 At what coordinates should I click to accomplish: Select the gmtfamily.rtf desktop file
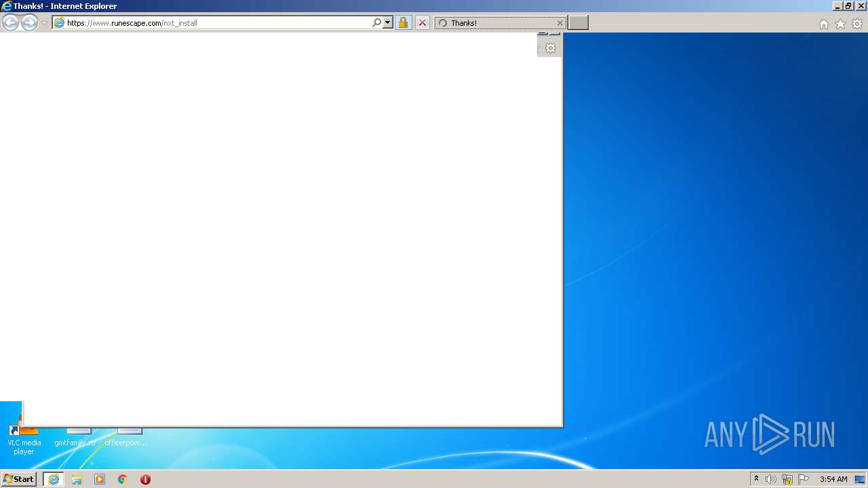(75, 437)
